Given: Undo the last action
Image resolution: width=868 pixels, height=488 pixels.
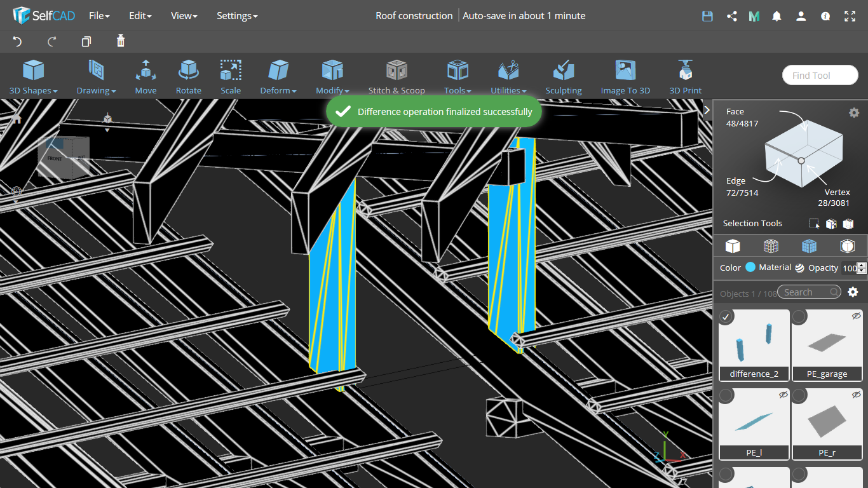Looking at the screenshot, I should click(x=17, y=42).
